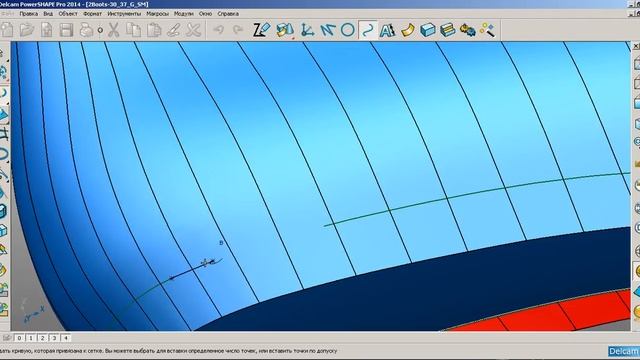Click the magic wand wizard icon
640x360 pixels.
(487, 30)
